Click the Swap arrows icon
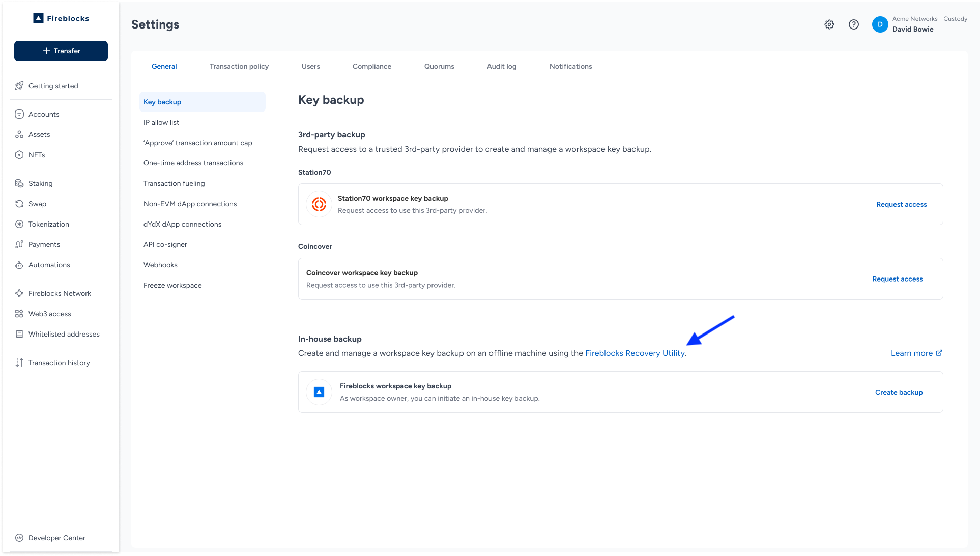This screenshot has height=556, width=980. pyautogui.click(x=19, y=204)
